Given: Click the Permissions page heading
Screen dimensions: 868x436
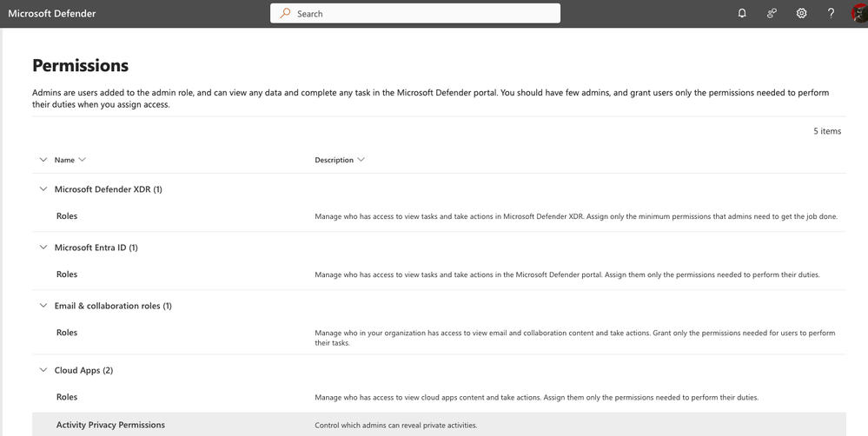Looking at the screenshot, I should point(80,65).
